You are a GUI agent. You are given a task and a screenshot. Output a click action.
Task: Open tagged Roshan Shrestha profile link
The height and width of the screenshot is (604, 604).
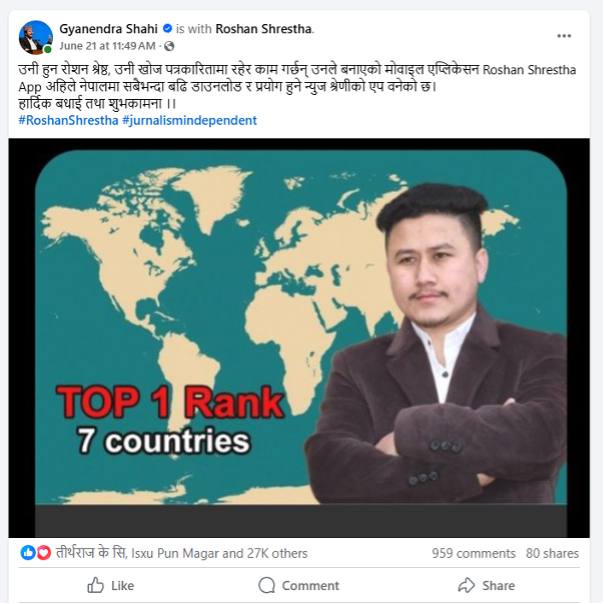pyautogui.click(x=263, y=29)
